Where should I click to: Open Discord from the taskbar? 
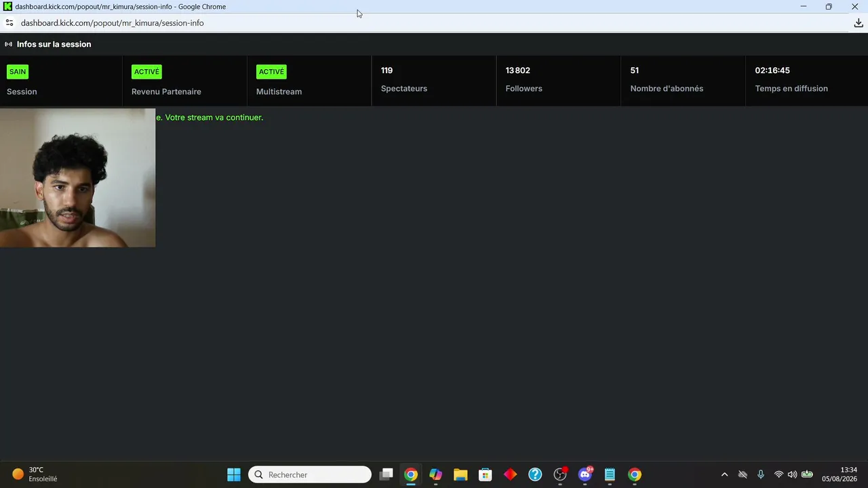585,474
